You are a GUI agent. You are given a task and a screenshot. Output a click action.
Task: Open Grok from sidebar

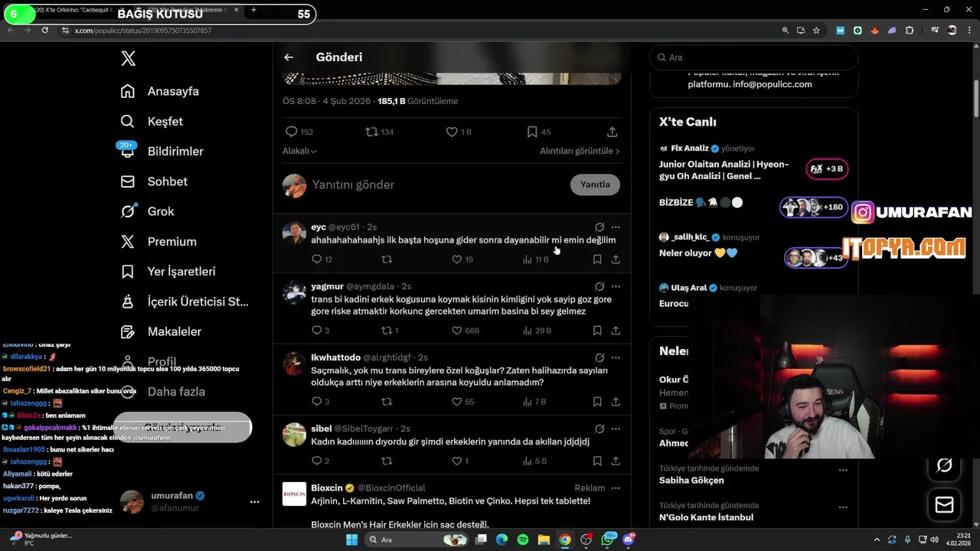click(x=147, y=211)
